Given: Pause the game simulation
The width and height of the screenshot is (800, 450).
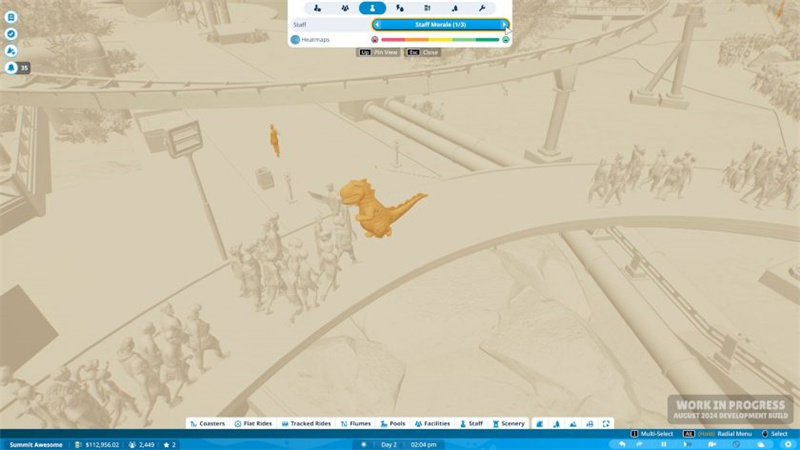Looking at the screenshot, I should coord(664,444).
